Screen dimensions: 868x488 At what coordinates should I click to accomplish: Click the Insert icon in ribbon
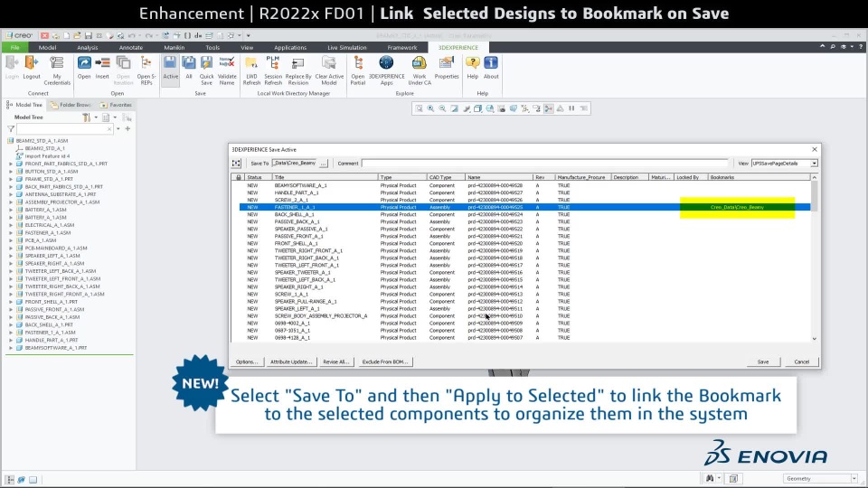(102, 63)
